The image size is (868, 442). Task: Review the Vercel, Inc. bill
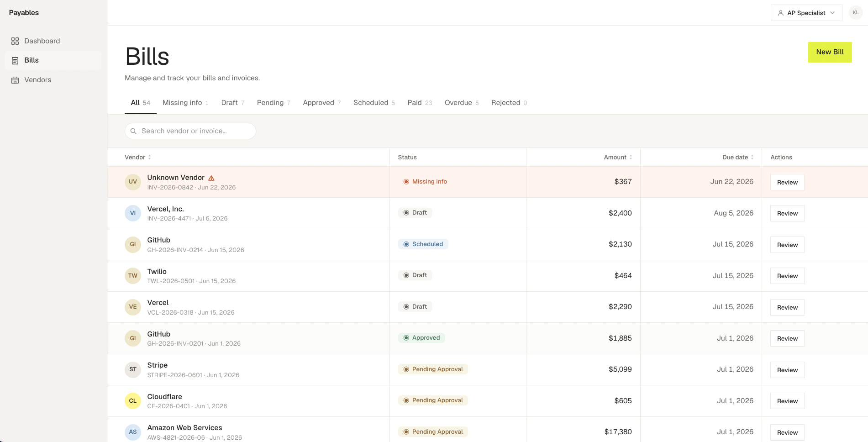pos(787,213)
